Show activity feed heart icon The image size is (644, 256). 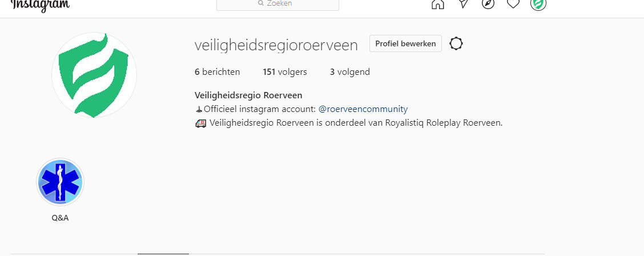513,3
